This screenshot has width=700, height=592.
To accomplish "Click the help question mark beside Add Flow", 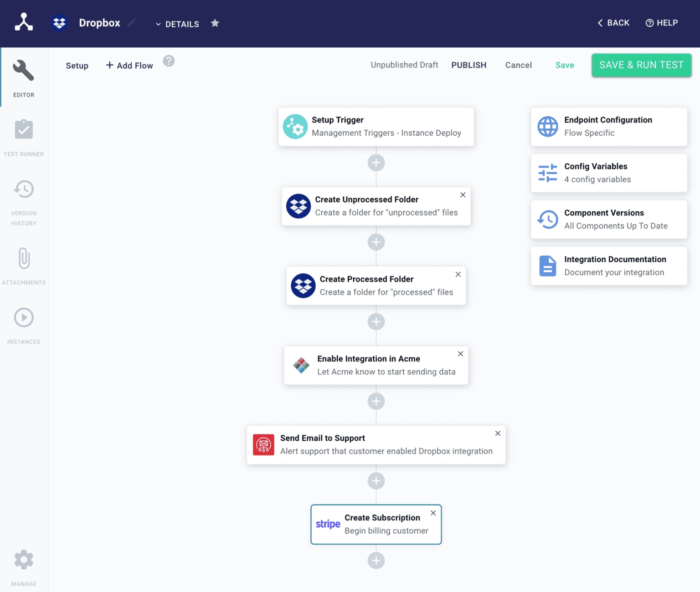I will click(x=169, y=61).
